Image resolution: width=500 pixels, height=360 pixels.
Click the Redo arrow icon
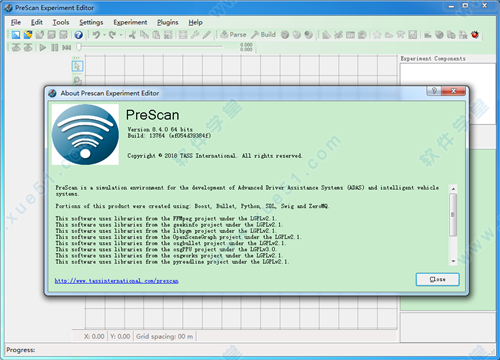click(112, 35)
